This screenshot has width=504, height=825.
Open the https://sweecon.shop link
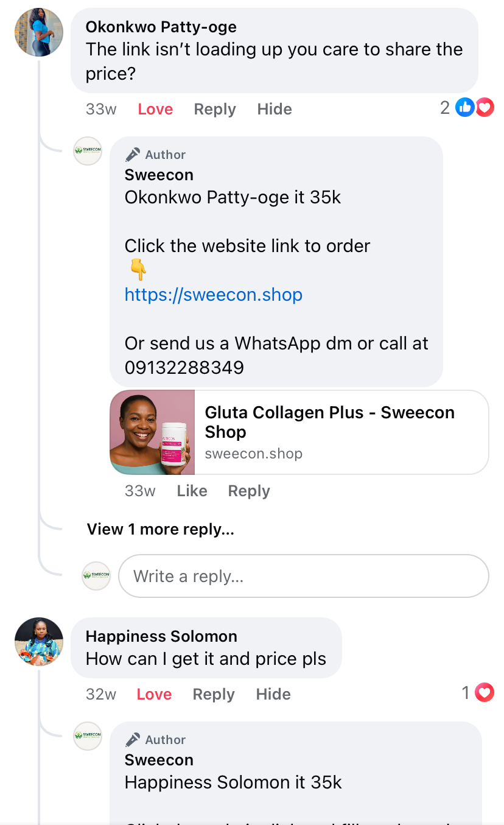tap(213, 295)
